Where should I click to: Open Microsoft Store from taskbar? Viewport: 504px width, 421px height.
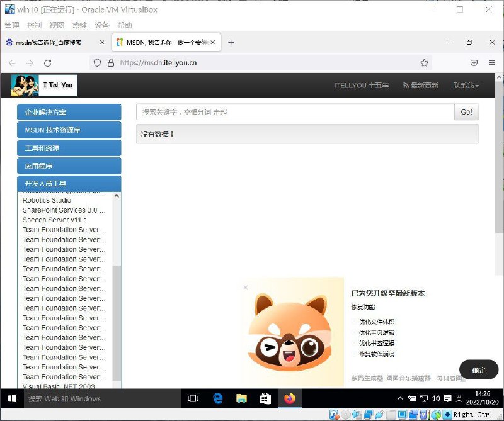265,398
